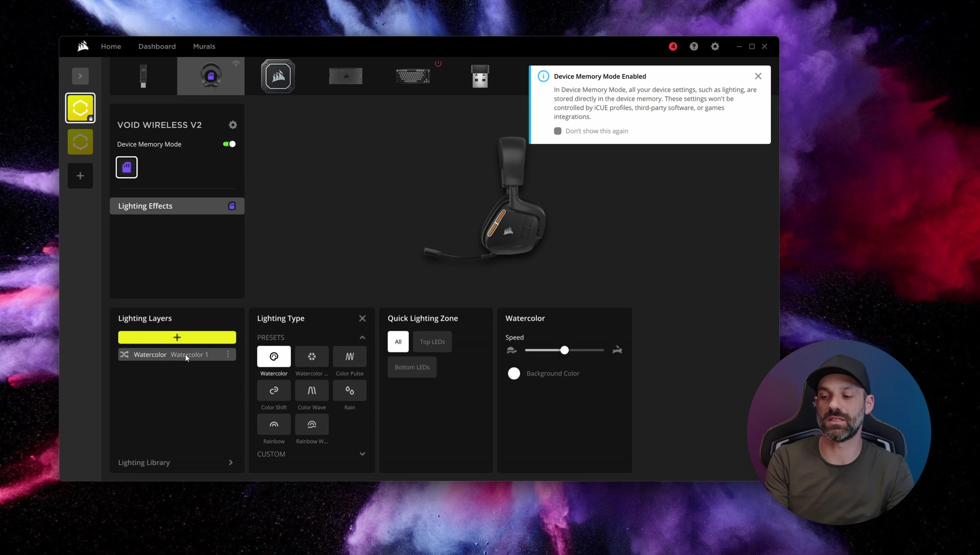Screen dimensions: 980x555
Task: Choose the Rainbow Wave preset
Action: click(x=311, y=424)
